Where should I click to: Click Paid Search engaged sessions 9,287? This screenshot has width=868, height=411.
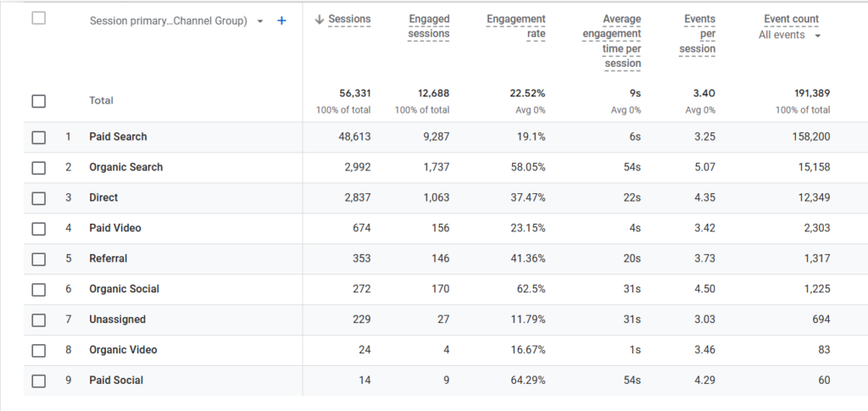(x=437, y=136)
